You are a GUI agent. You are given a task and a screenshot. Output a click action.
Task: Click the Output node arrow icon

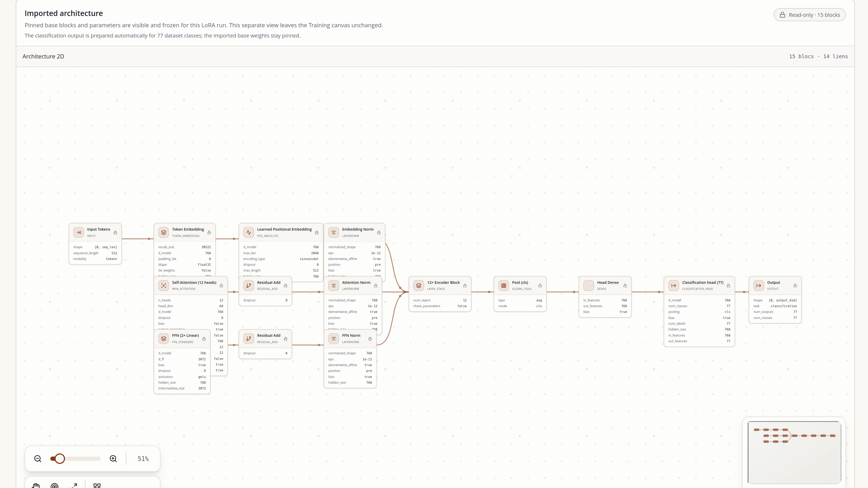(758, 286)
